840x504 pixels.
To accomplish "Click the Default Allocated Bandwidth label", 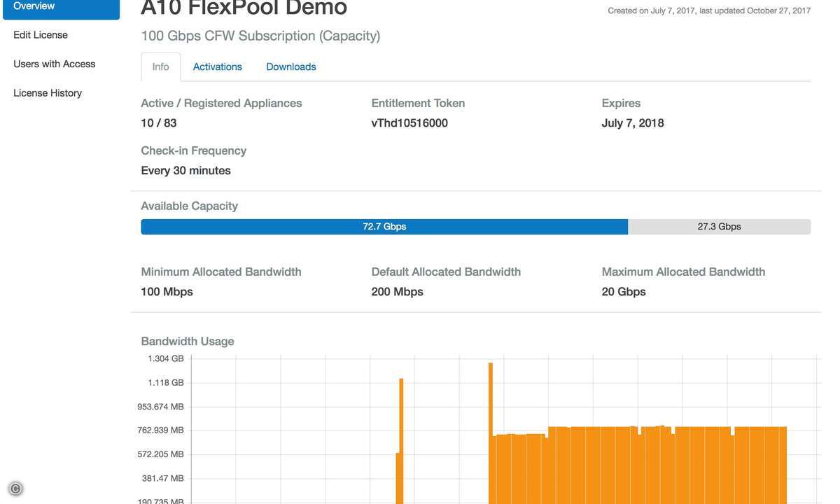I will 446,272.
